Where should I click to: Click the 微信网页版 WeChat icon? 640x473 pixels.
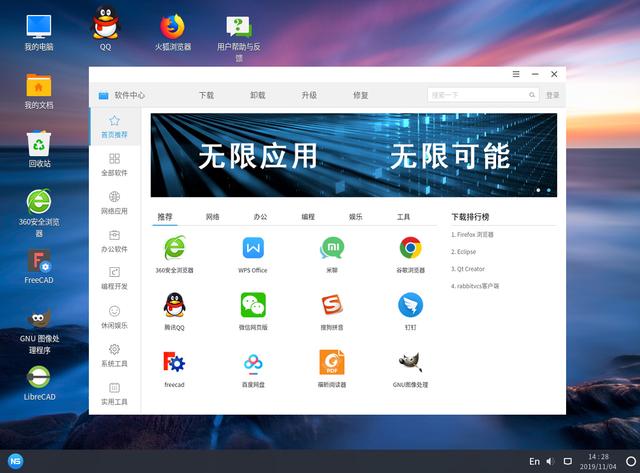(253, 305)
